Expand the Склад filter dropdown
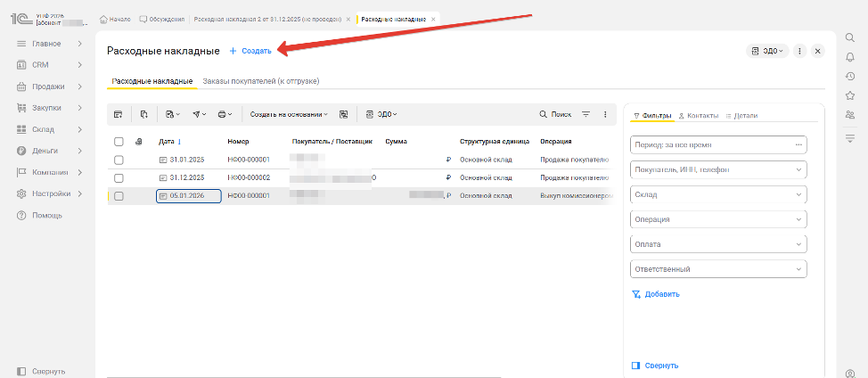This screenshot has height=378, width=868. (718, 194)
